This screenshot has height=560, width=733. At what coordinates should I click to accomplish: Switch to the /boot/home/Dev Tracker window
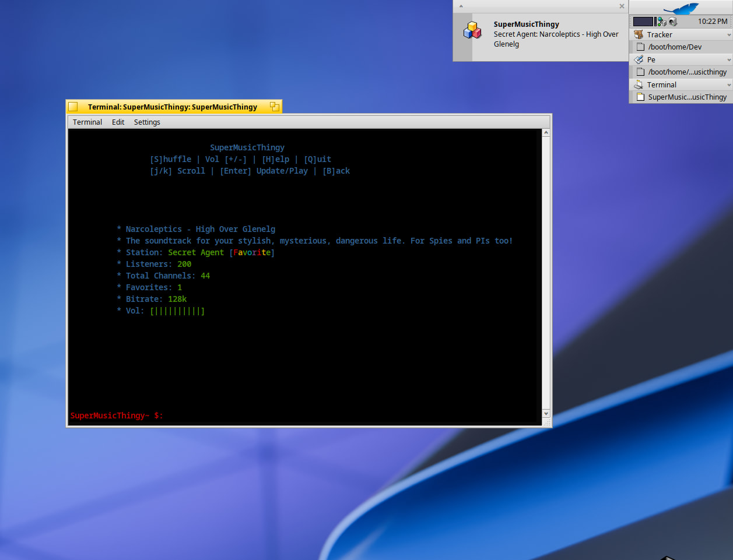[x=675, y=47]
